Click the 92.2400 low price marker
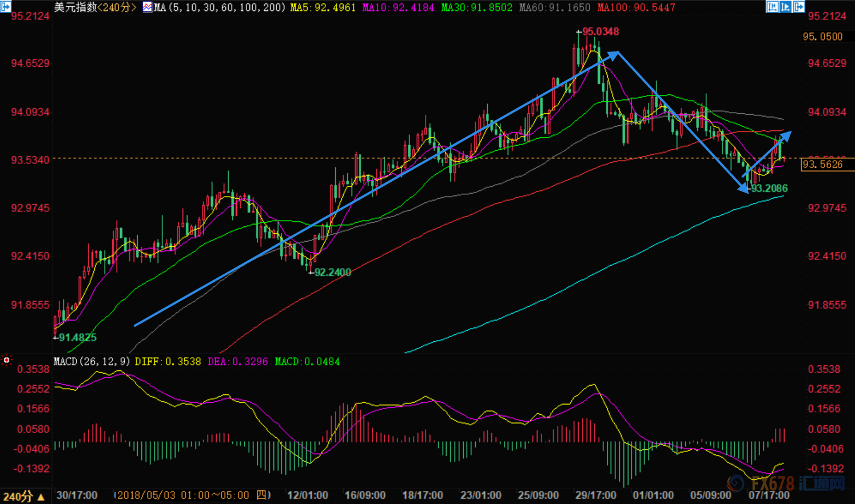The image size is (855, 504). click(x=332, y=273)
